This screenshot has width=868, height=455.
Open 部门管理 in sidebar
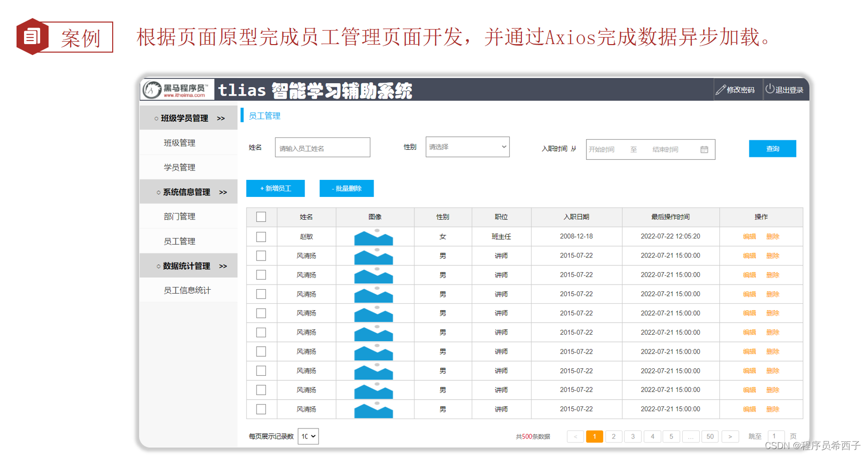tap(179, 216)
